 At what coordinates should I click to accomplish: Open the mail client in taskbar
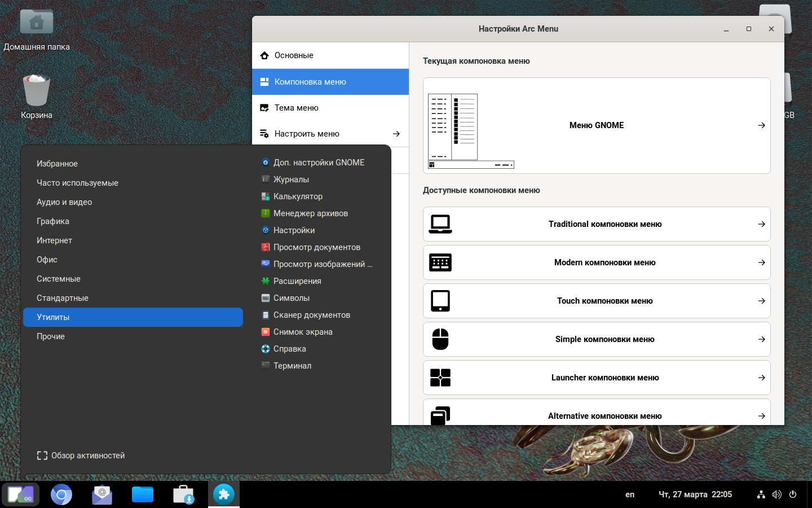102,495
